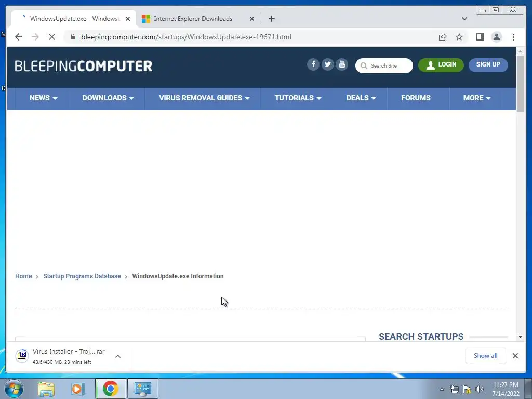This screenshot has height=399, width=532.
Task: Open the Control Panel taskbar icon
Action: click(x=142, y=389)
